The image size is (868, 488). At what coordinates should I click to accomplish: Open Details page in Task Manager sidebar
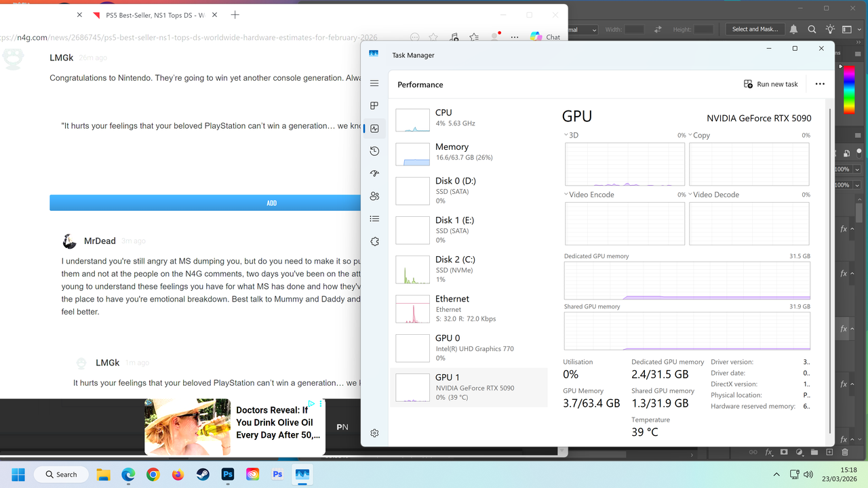[374, 219]
